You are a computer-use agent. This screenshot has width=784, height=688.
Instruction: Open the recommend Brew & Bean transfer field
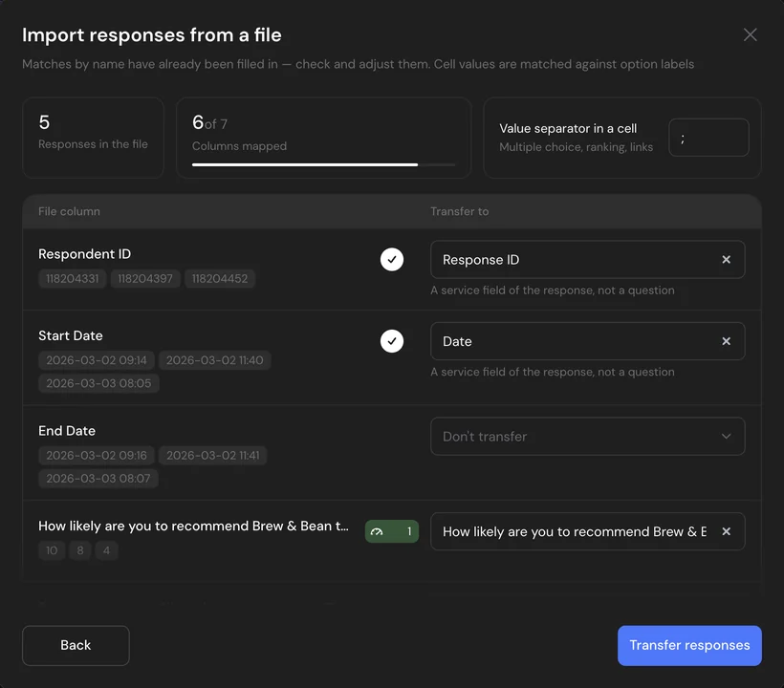(x=587, y=531)
